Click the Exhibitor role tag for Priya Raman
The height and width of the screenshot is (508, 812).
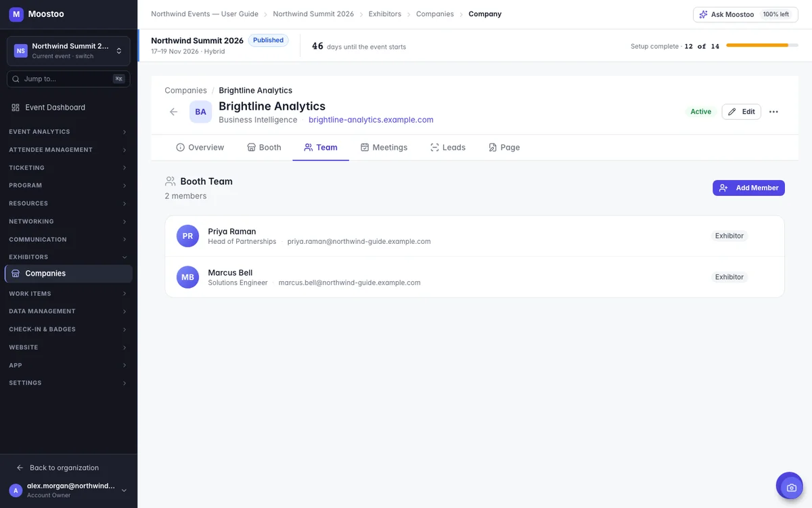click(729, 236)
